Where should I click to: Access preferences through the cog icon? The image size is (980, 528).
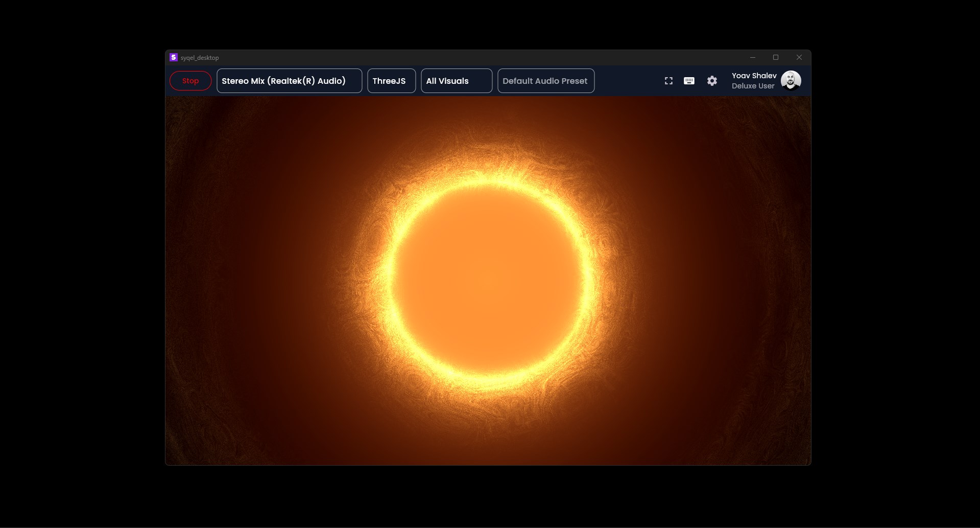pos(711,80)
